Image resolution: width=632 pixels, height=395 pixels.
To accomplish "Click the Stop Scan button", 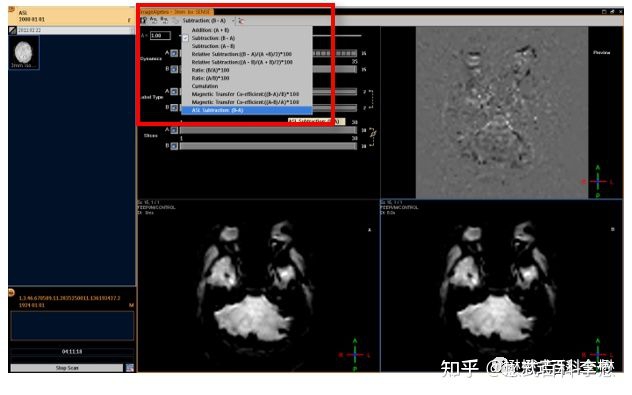I will point(67,368).
